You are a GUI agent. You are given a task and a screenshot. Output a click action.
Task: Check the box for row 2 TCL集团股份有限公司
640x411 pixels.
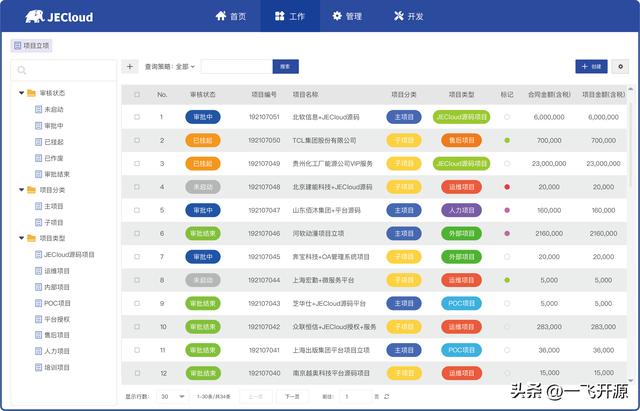pos(137,140)
